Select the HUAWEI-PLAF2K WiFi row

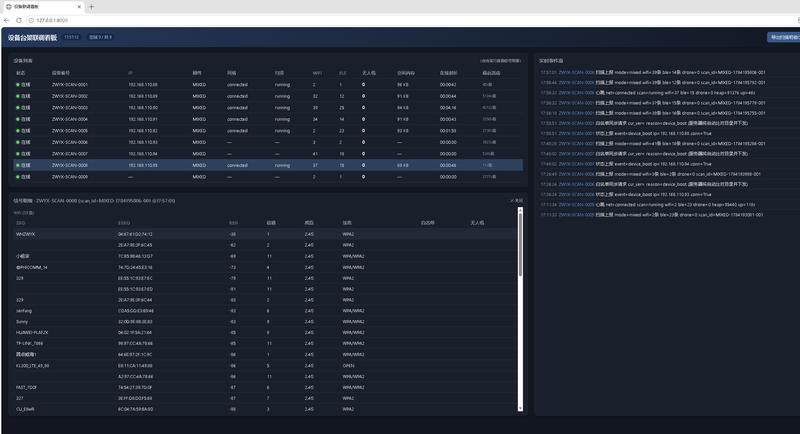pyautogui.click(x=265, y=333)
